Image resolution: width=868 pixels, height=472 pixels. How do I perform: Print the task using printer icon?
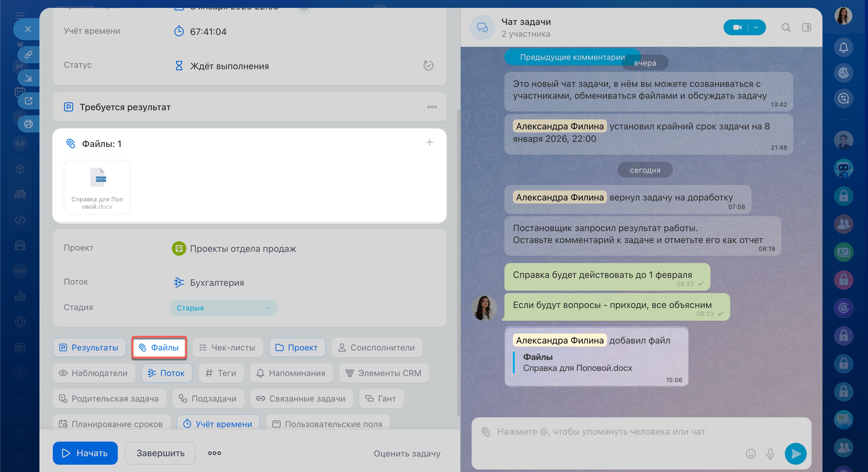[x=28, y=124]
